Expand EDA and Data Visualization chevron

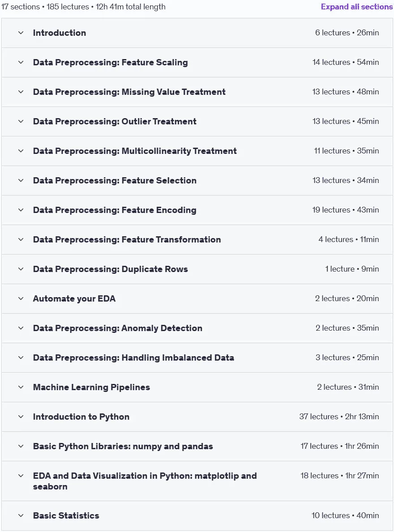[21, 476]
